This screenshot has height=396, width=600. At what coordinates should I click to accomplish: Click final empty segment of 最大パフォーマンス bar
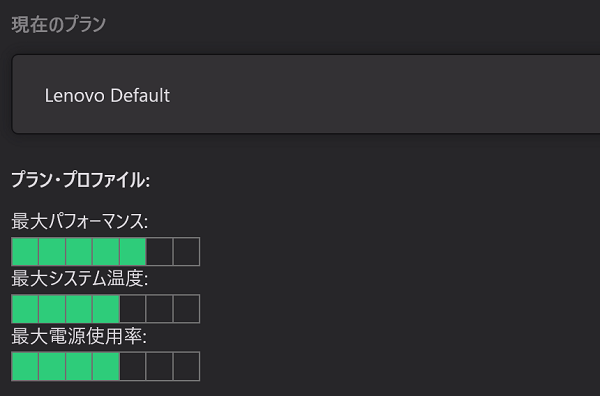point(186,251)
